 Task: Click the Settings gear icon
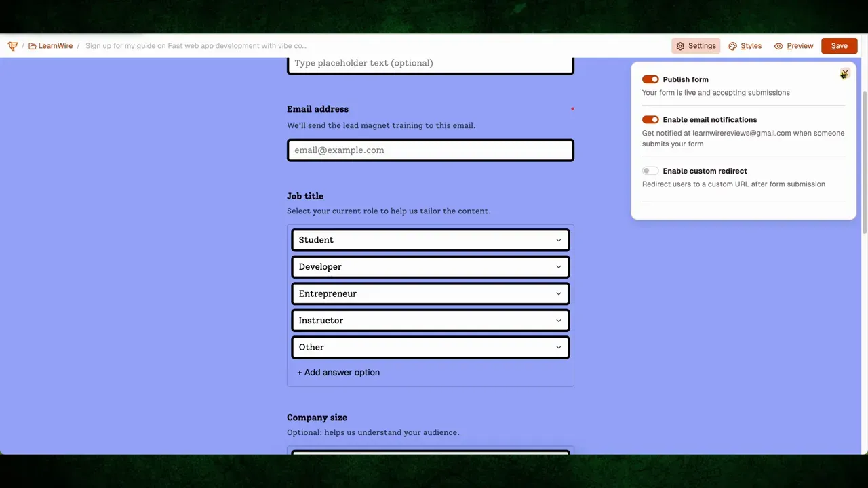pyautogui.click(x=681, y=45)
